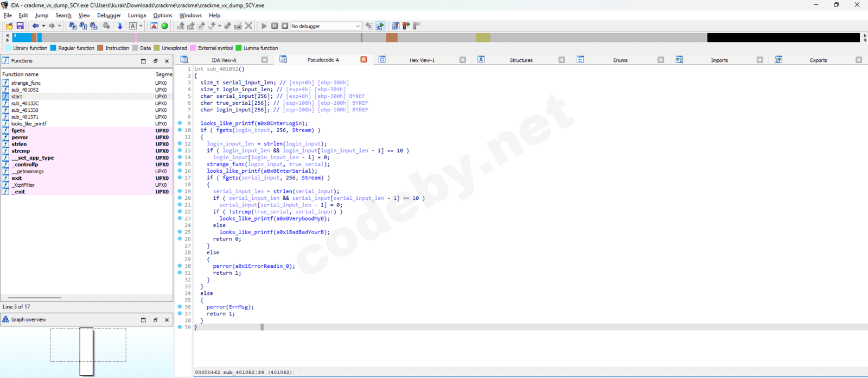Click the text 'A' toolbar icon
The image size is (868, 378).
tap(133, 26)
